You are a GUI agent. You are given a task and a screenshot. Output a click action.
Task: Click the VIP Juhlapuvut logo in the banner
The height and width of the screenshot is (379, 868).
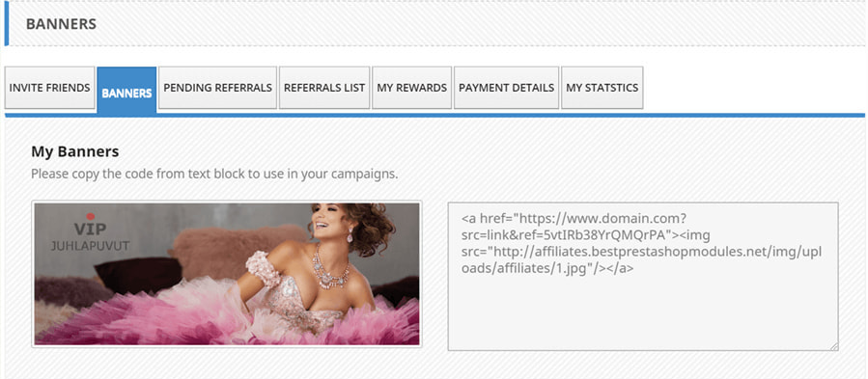[x=90, y=232]
